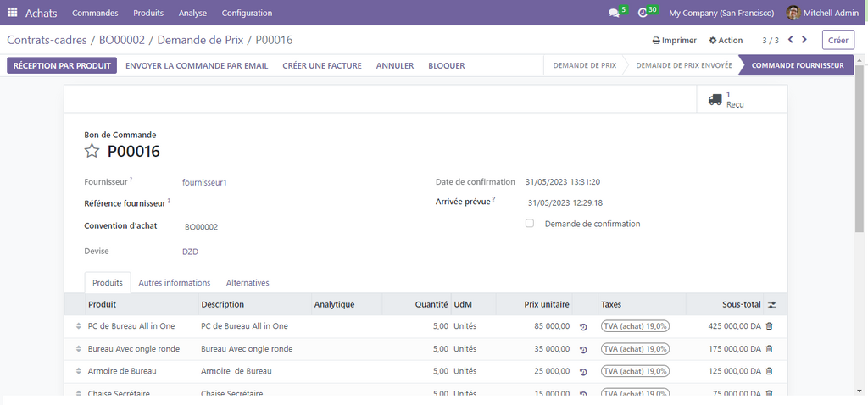This screenshot has height=405, width=868.
Task: Click price history icon for Armoire de Bureau
Action: click(583, 371)
